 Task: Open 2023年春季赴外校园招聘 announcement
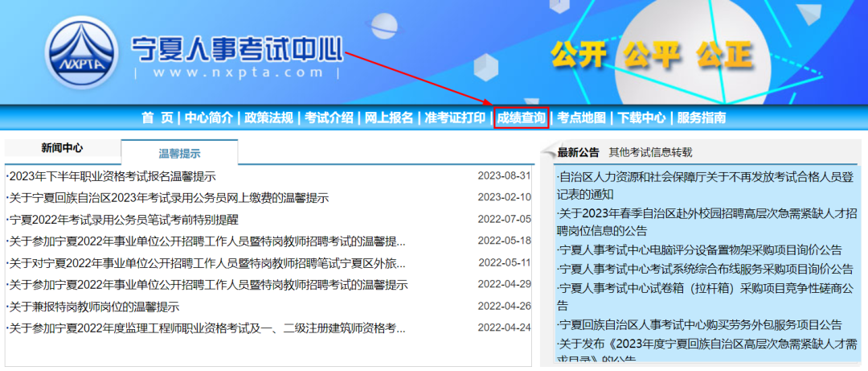point(707,222)
